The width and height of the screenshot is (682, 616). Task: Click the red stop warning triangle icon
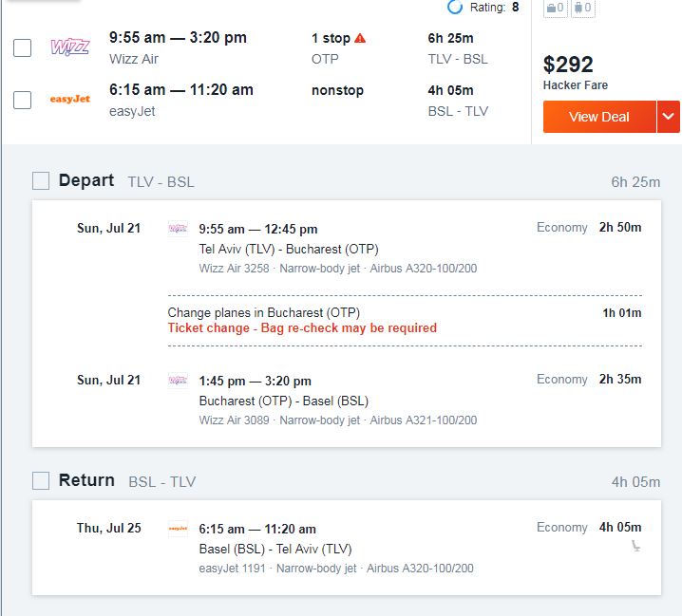point(360,39)
